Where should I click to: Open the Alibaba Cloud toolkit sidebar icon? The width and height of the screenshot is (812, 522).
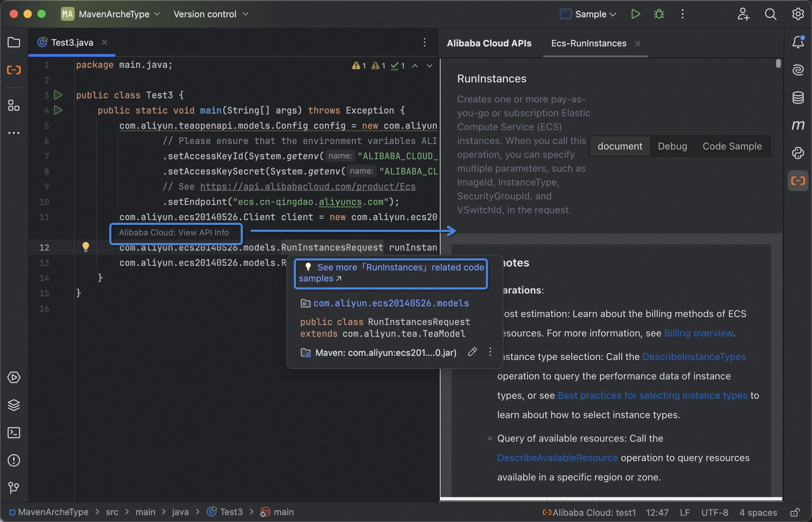[14, 70]
